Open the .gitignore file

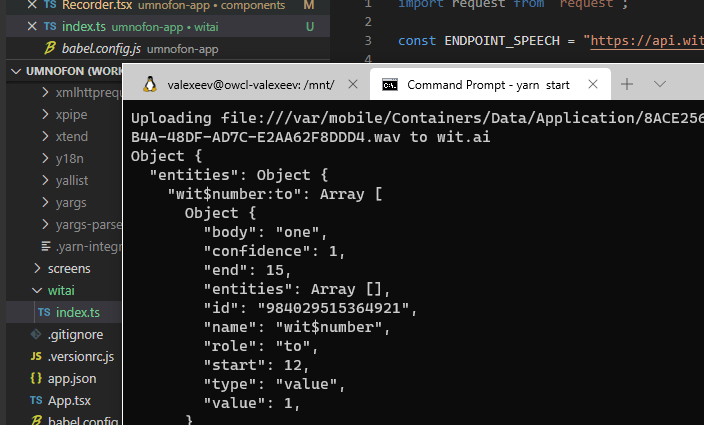coord(75,334)
